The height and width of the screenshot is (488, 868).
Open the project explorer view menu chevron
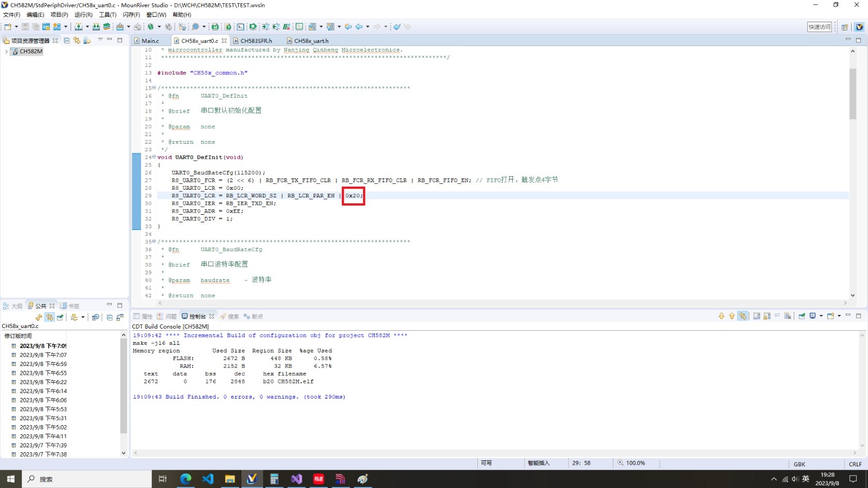tap(100, 40)
